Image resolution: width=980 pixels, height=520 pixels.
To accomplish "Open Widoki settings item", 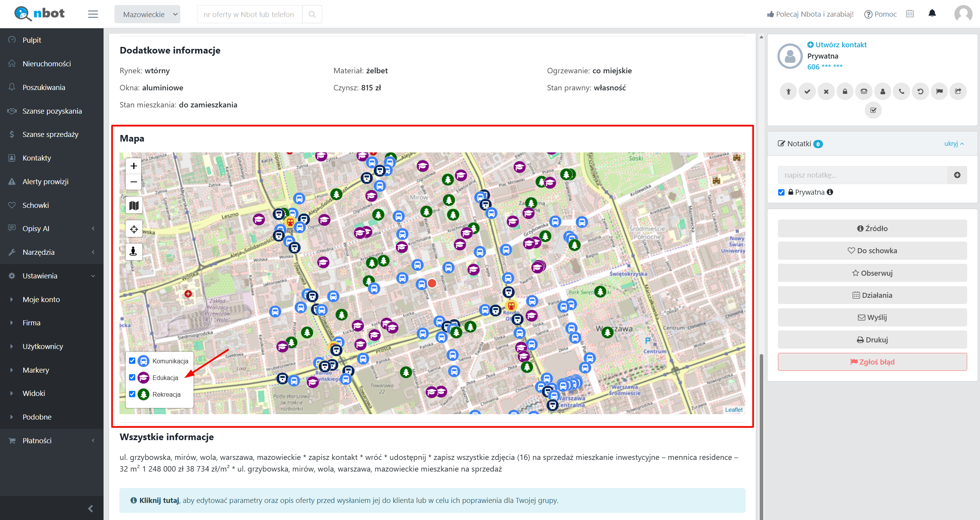I will coord(52,393).
